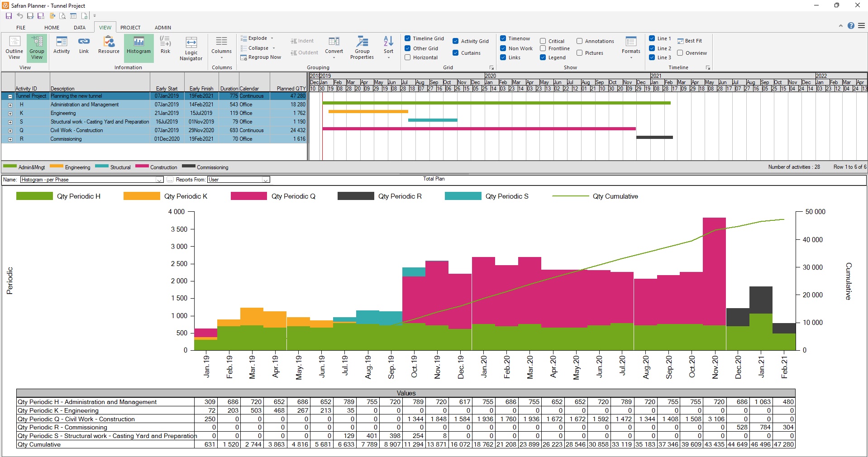
Task: Click the Qty Periodic S legend swatch
Action: coord(463,196)
